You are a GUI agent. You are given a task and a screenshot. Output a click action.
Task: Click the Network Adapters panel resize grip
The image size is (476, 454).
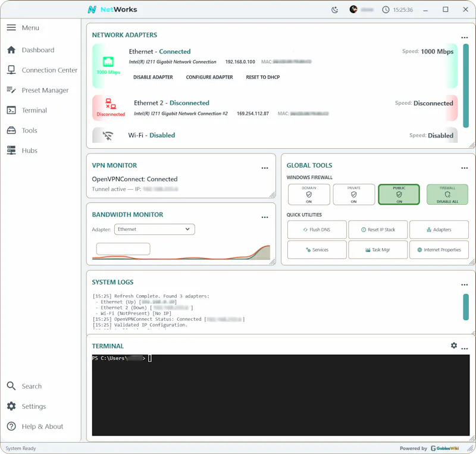472,145
